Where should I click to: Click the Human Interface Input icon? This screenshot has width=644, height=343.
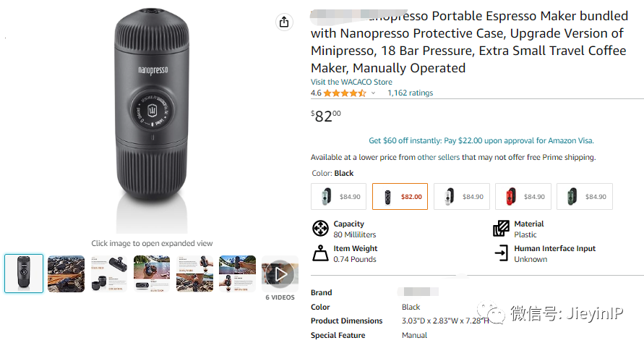(501, 253)
